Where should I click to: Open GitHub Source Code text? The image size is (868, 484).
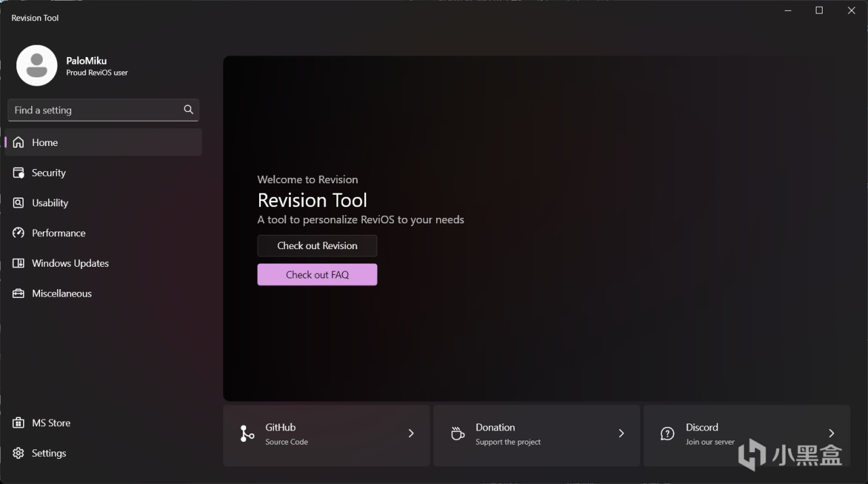(x=287, y=442)
